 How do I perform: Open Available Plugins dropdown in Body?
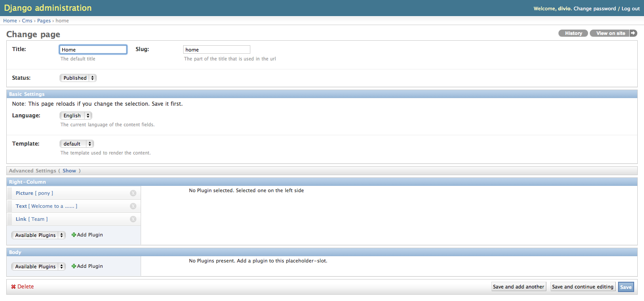coord(39,267)
